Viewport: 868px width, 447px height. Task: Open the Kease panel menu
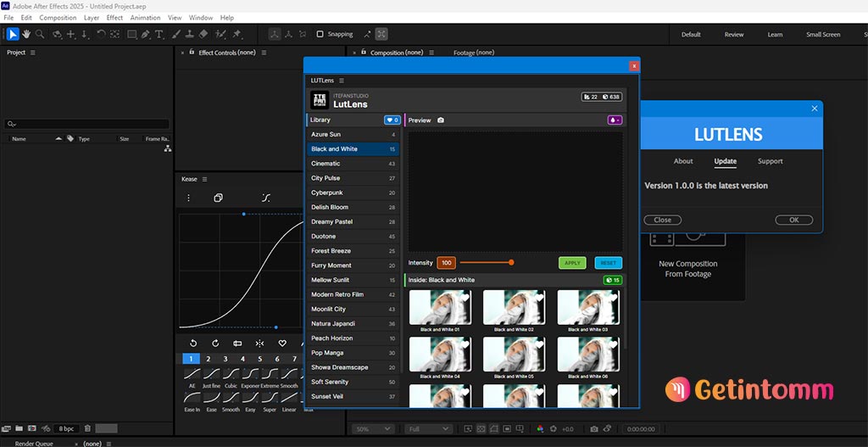pyautogui.click(x=205, y=180)
